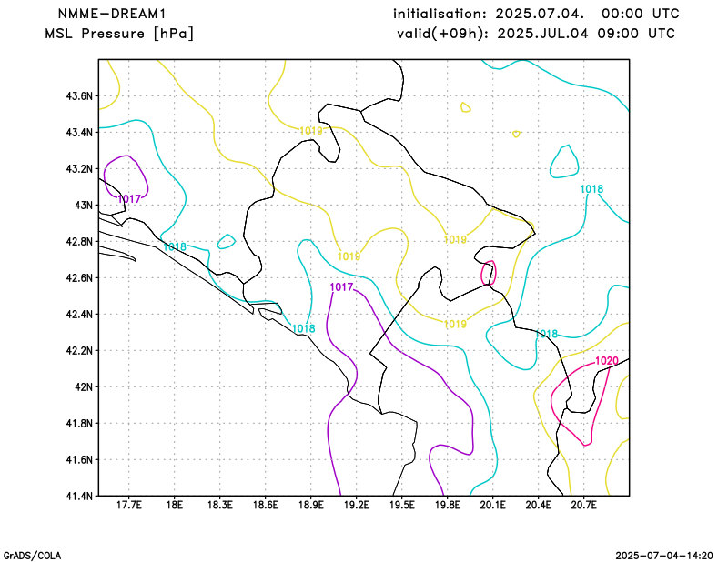Click the initialisation 2025.07.04. 00:00 UTC text

536,14
